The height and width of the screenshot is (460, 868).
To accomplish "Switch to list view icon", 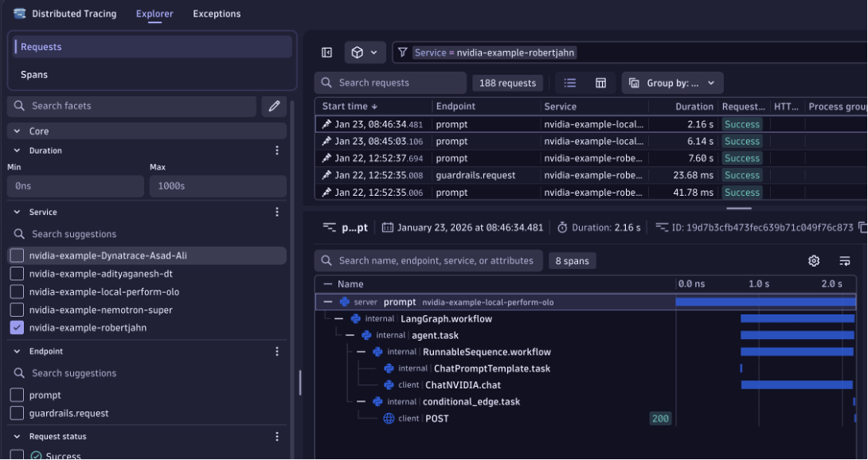I will 570,83.
